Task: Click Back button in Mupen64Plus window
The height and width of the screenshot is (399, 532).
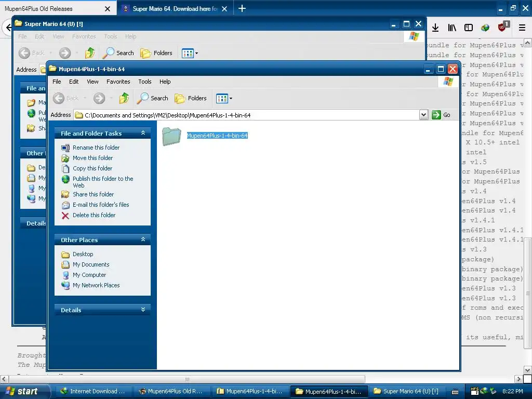Action: [66, 98]
